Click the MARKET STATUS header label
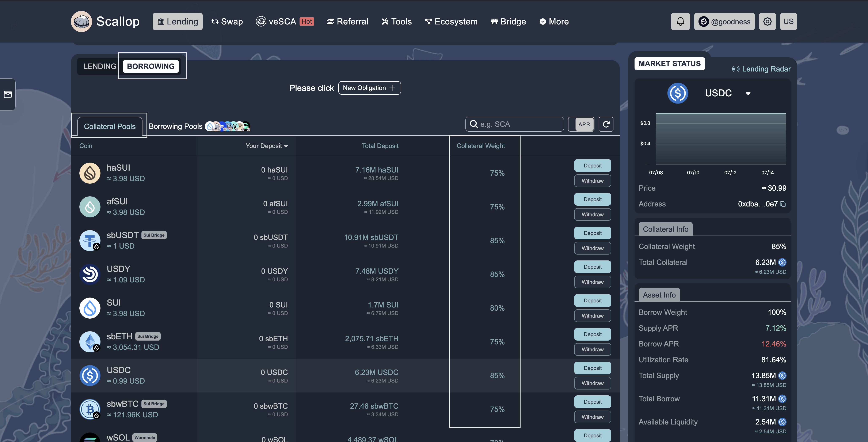Viewport: 868px width, 442px height. click(670, 64)
